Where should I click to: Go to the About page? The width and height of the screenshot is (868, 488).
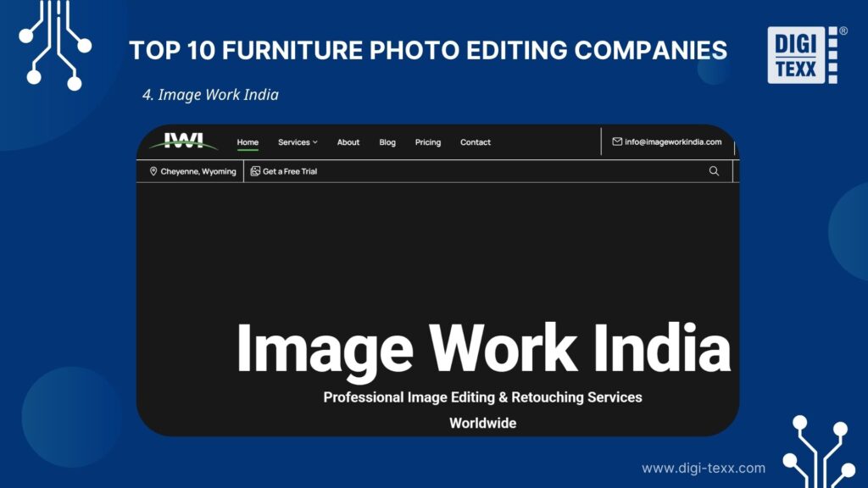348,142
